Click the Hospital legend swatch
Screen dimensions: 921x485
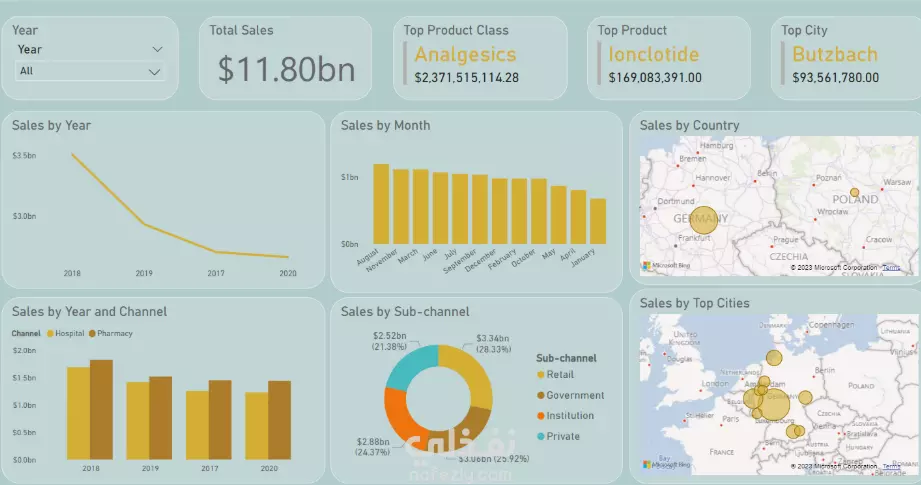pos(51,334)
